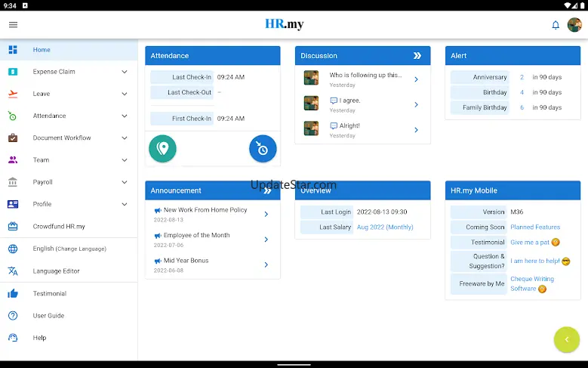Click 'Mid Year Bonus' announcement title
This screenshot has width=588, height=368.
pyautogui.click(x=186, y=260)
